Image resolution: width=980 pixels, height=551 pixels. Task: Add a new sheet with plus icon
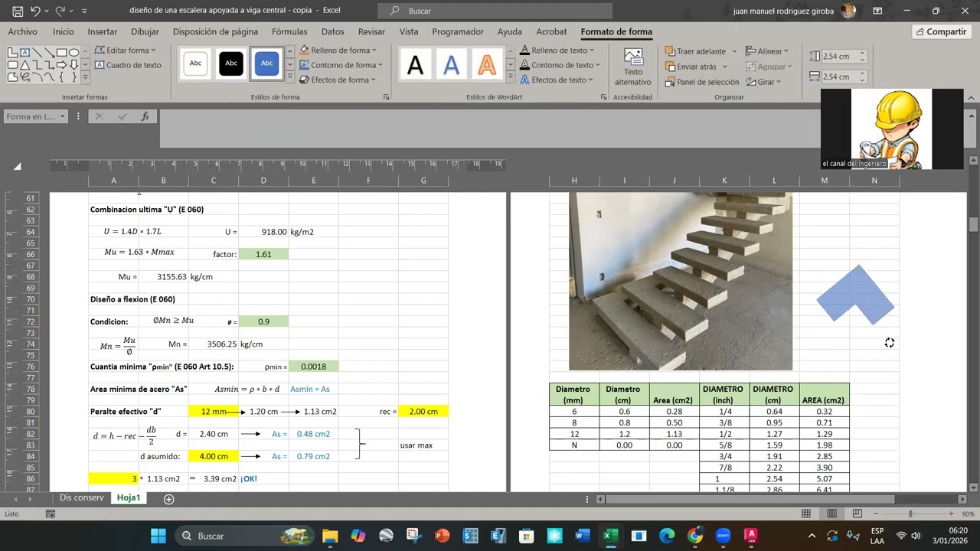(169, 499)
